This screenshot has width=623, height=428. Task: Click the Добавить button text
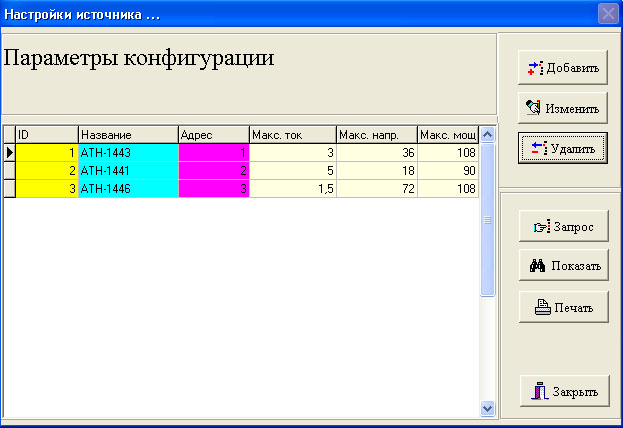(x=573, y=68)
